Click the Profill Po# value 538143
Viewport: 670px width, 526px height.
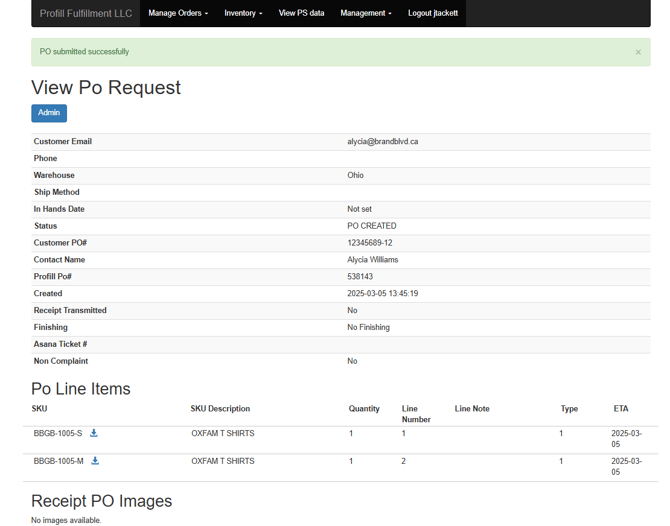tap(360, 277)
